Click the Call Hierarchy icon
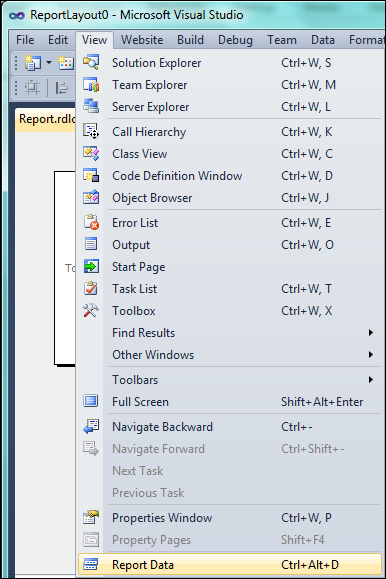Screen dimensions: 386x579 pos(91,131)
